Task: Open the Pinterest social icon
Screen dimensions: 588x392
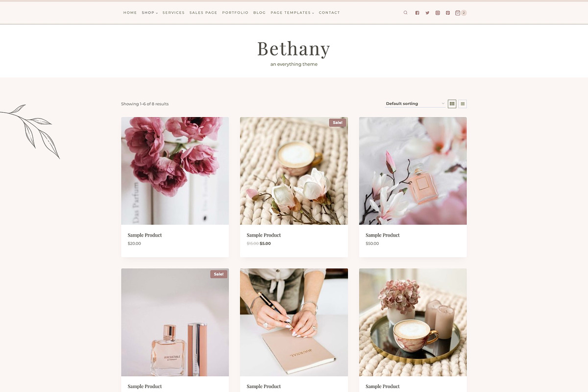Action: [448, 13]
